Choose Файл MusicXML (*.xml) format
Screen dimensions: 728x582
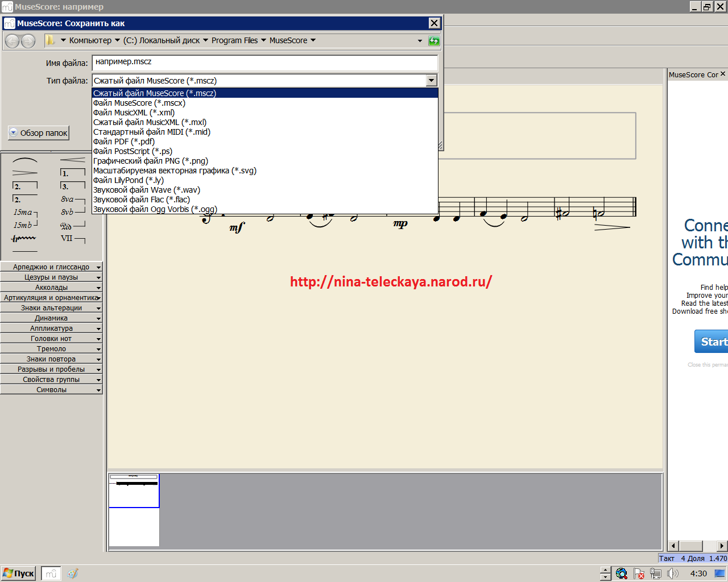[265, 113]
